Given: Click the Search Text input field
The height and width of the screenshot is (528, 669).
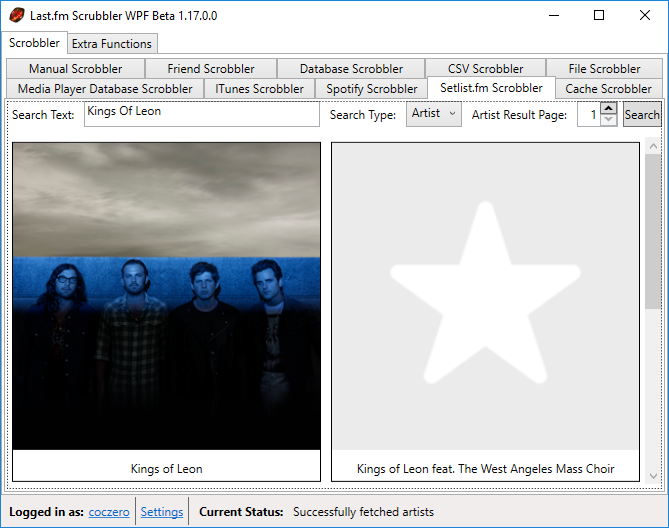Looking at the screenshot, I should [x=202, y=114].
